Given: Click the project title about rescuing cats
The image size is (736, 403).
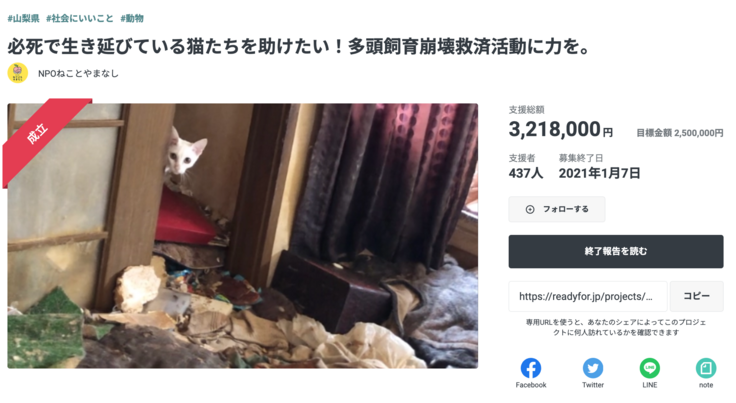Looking at the screenshot, I should pyautogui.click(x=299, y=46).
